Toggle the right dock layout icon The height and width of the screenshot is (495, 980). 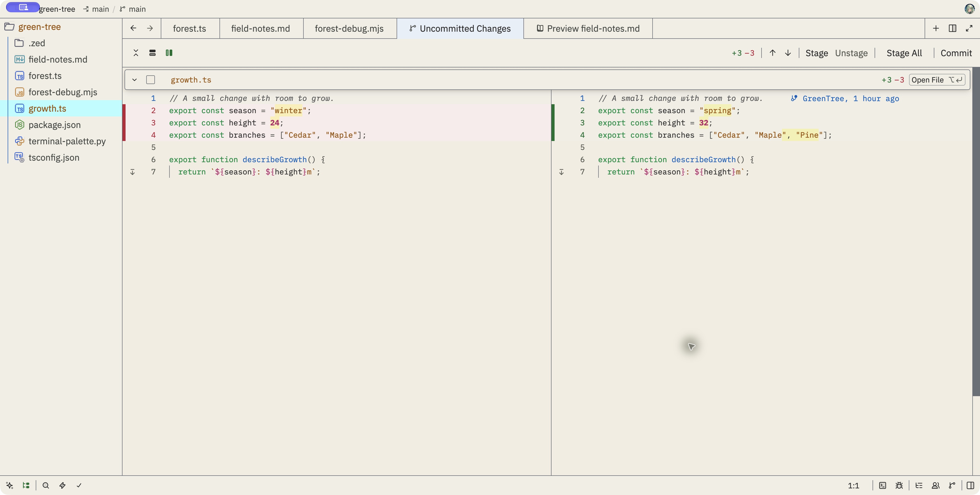970,485
